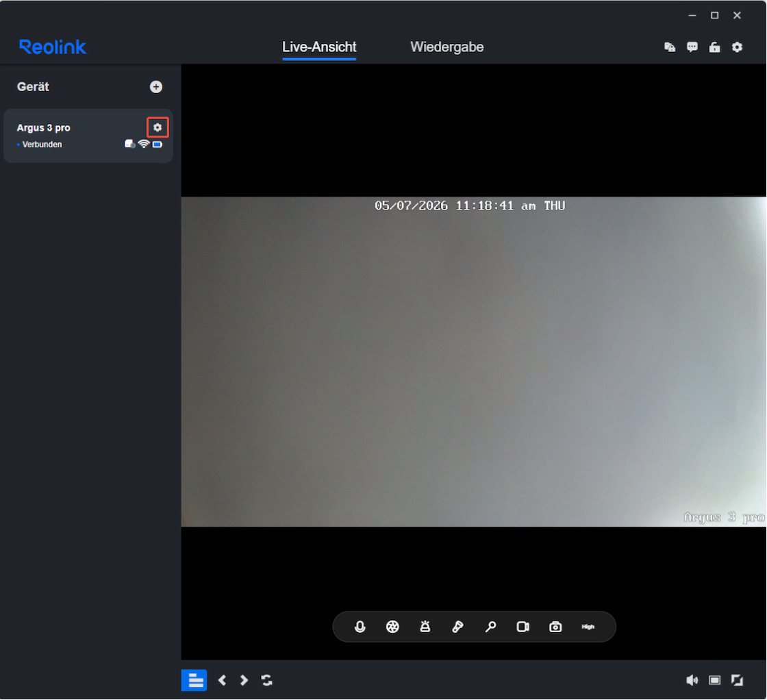Viewport: 767px width, 700px height.
Task: Click the live camera video feed
Action: coord(473,362)
